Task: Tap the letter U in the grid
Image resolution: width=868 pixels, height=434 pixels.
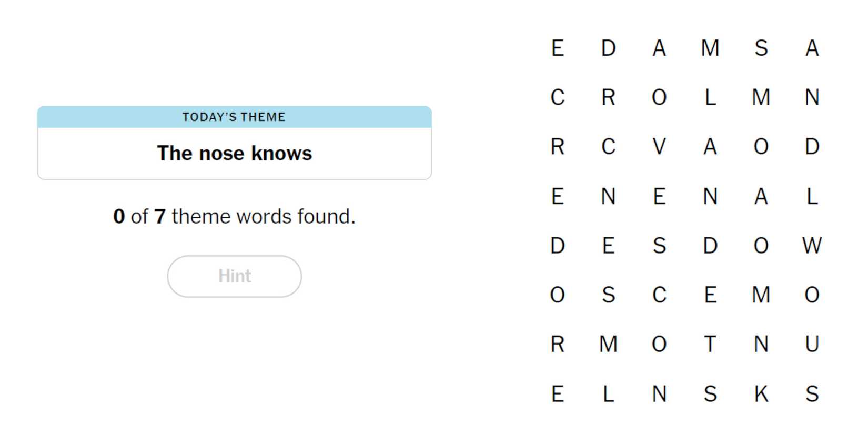Action: click(x=812, y=345)
